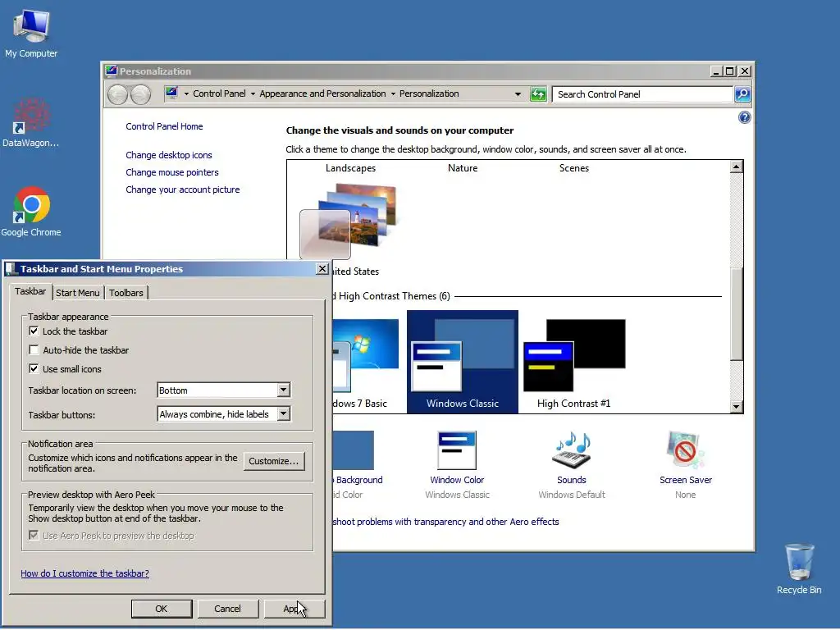
Task: Open How do I customize the taskbar link
Action: (x=84, y=573)
